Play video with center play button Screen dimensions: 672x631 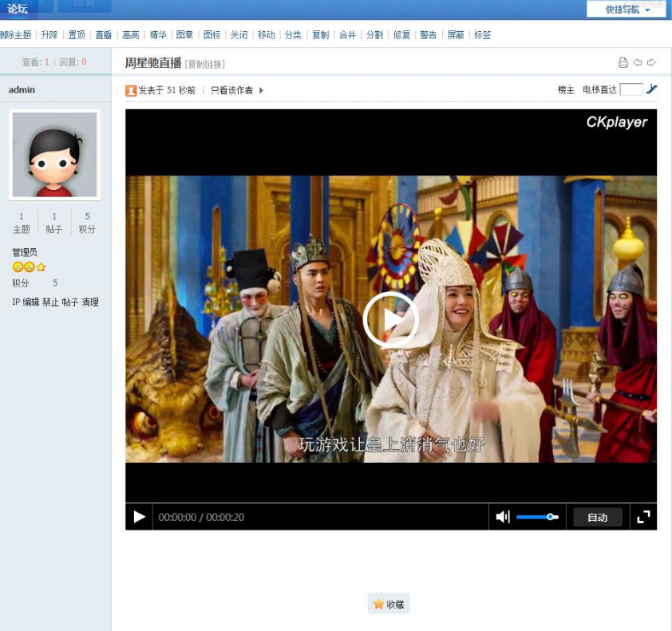pos(390,320)
